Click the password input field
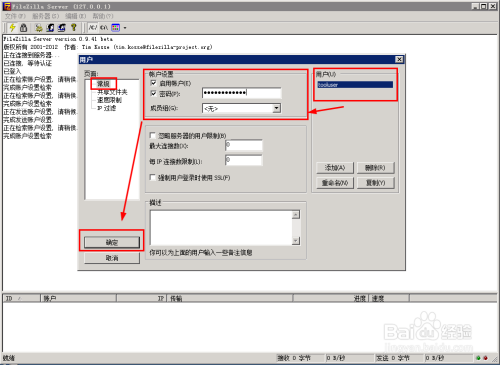The height and width of the screenshot is (365, 500). pos(242,93)
